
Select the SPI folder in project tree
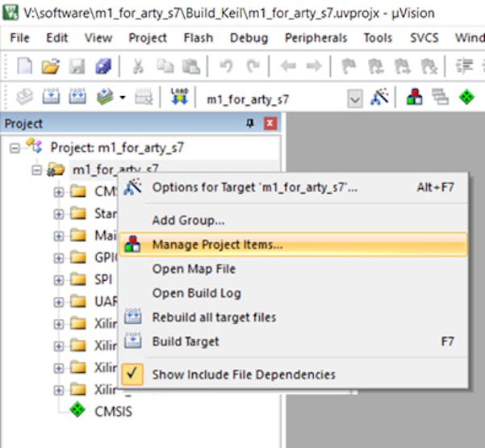coord(103,279)
